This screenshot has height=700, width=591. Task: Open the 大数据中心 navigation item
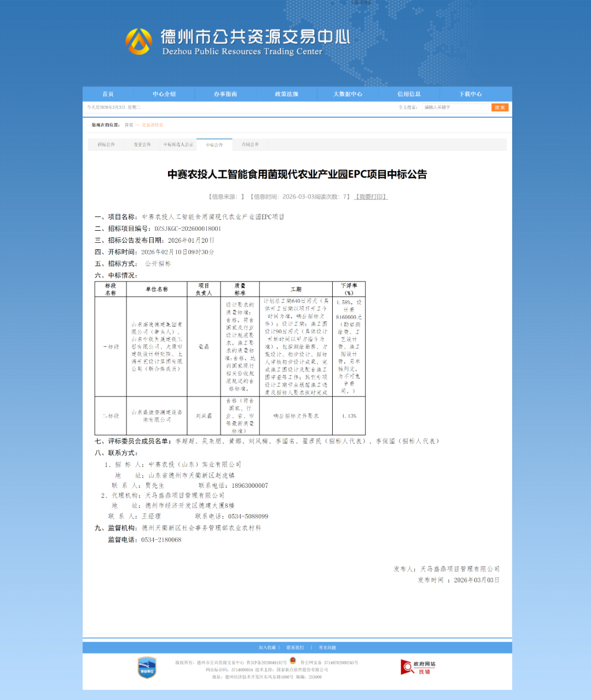[x=348, y=94]
